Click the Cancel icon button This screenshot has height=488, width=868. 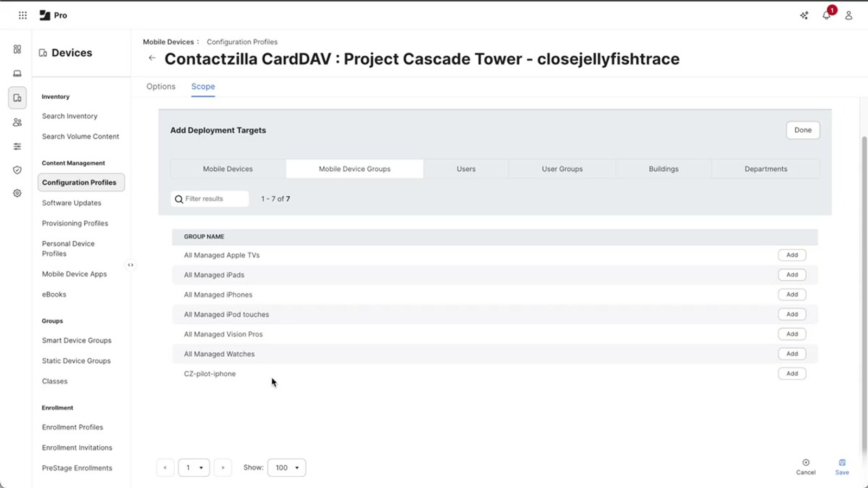806,466
